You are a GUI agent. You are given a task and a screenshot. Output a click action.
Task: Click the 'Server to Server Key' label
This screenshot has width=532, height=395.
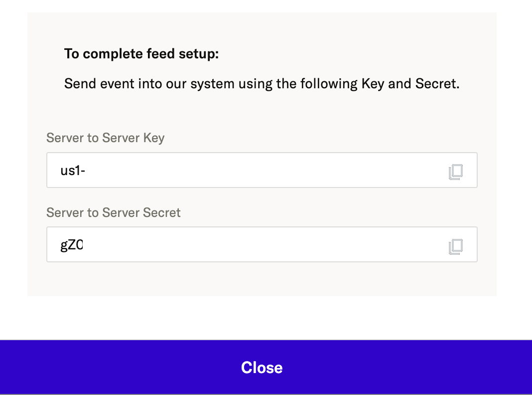pos(106,138)
